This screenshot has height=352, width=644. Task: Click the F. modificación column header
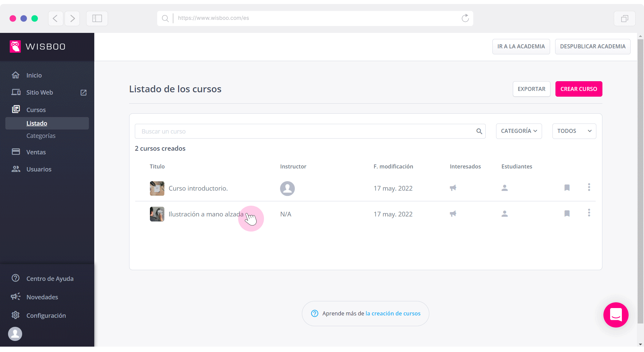pyautogui.click(x=393, y=166)
